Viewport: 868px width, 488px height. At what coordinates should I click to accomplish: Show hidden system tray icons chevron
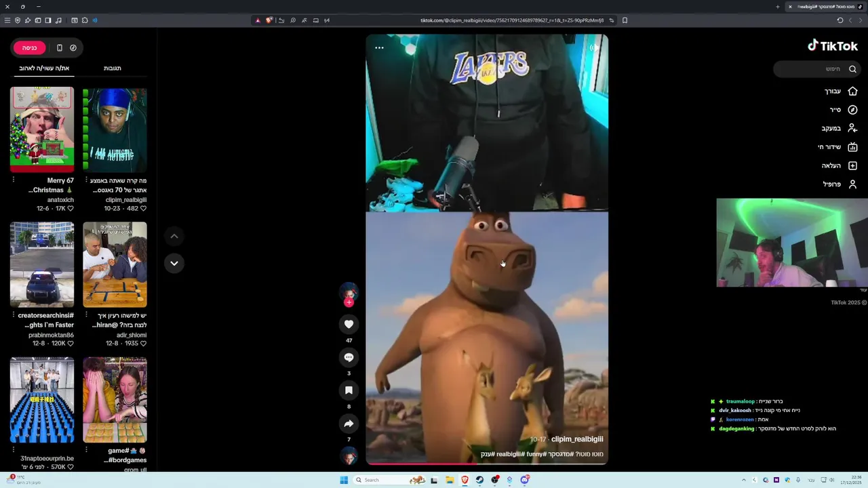(x=744, y=480)
